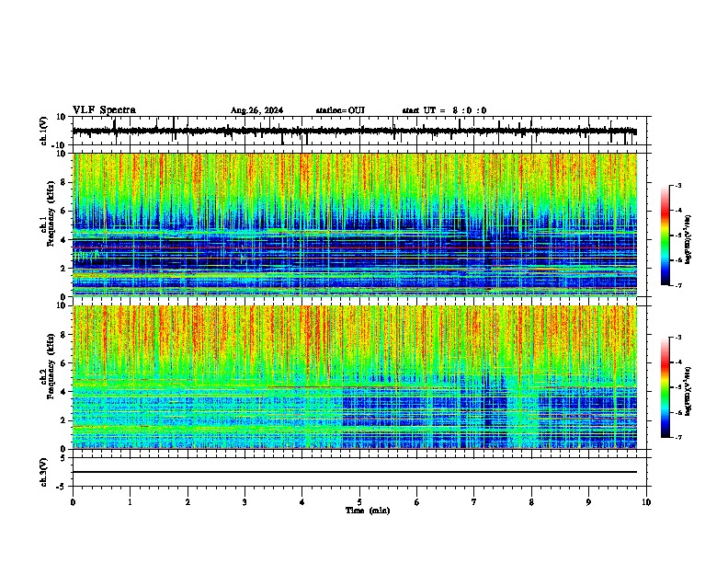The image size is (728, 563).
Task: Click the 'VLF Spectra' plot title
Action: [x=104, y=110]
